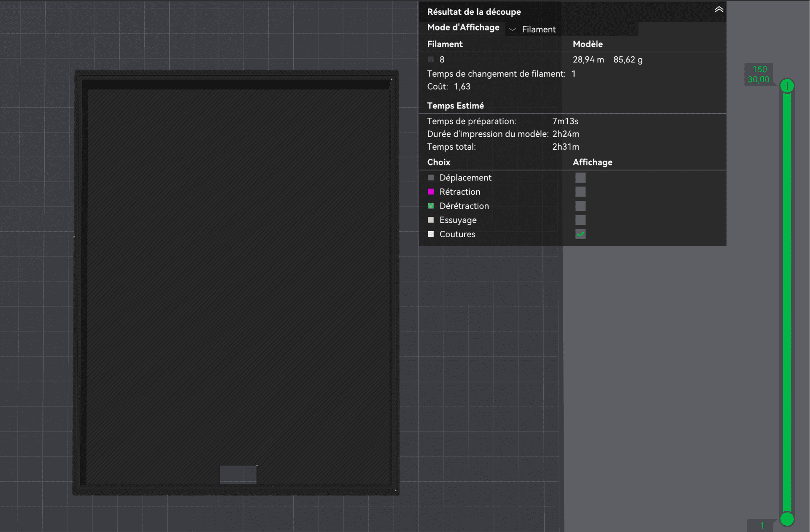This screenshot has width=810, height=532.
Task: Uncheck the Coutures display checkbox
Action: click(x=580, y=234)
